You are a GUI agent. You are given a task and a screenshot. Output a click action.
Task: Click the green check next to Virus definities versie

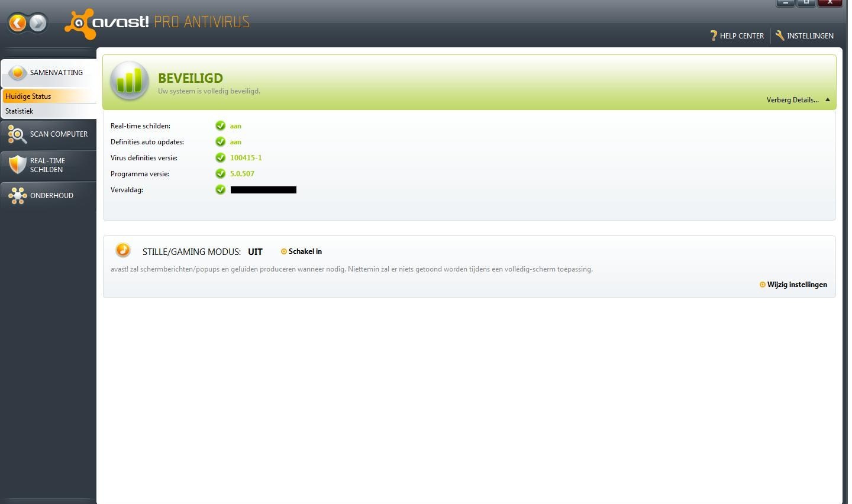(x=221, y=157)
